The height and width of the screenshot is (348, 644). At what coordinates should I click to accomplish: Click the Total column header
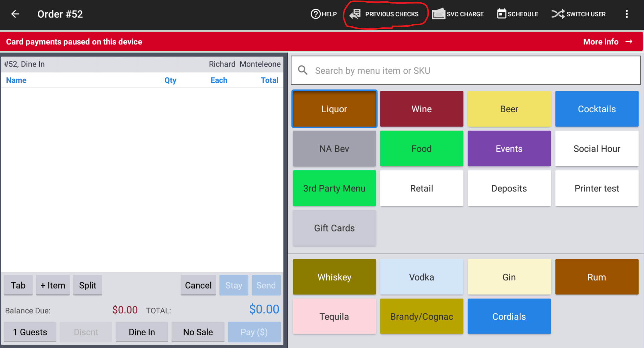(269, 80)
